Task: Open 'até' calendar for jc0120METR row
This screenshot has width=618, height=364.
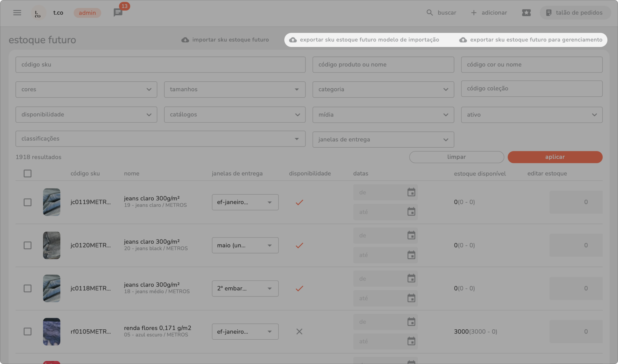Action: tap(411, 255)
